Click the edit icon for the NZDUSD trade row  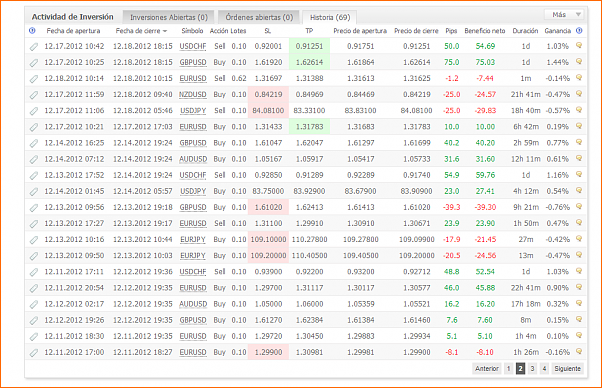coord(34,95)
